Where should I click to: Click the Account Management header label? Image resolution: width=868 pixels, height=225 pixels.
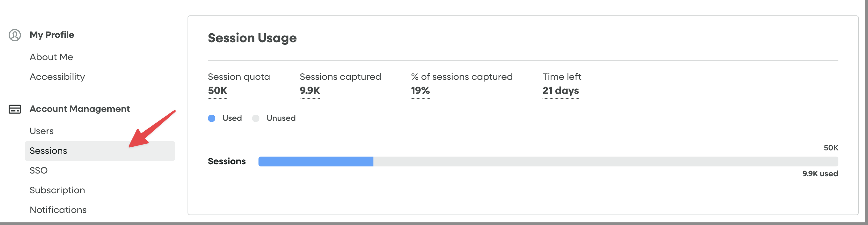coord(80,109)
